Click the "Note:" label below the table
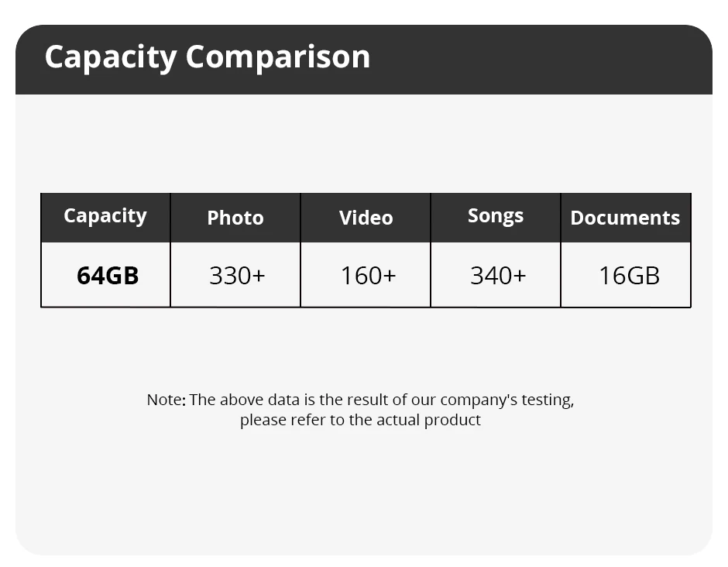Viewport: 728px width, 567px height. point(166,400)
